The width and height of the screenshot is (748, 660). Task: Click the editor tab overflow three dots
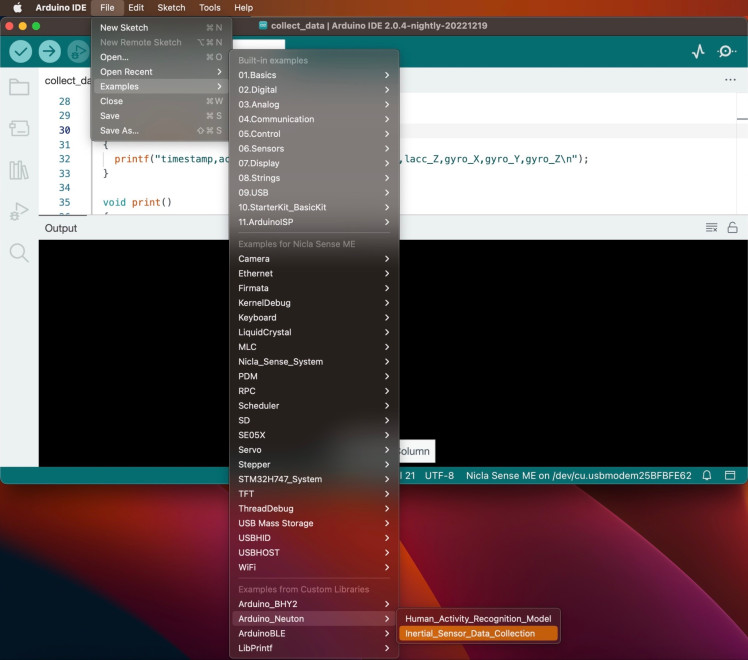click(x=729, y=80)
